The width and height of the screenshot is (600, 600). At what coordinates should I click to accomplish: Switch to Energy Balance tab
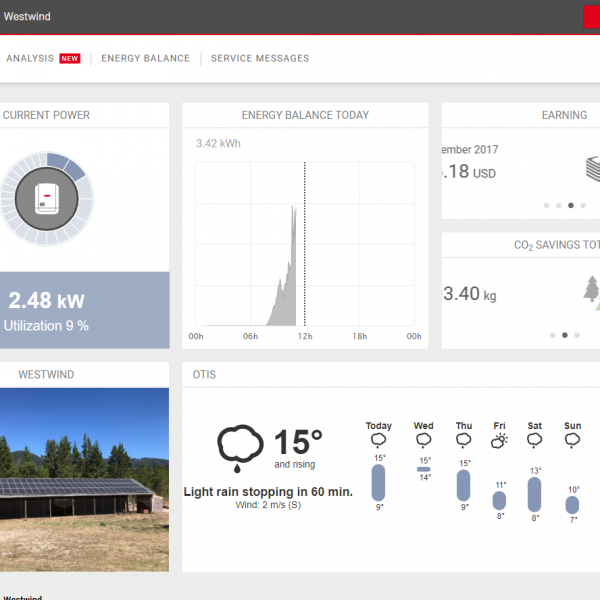pyautogui.click(x=145, y=58)
